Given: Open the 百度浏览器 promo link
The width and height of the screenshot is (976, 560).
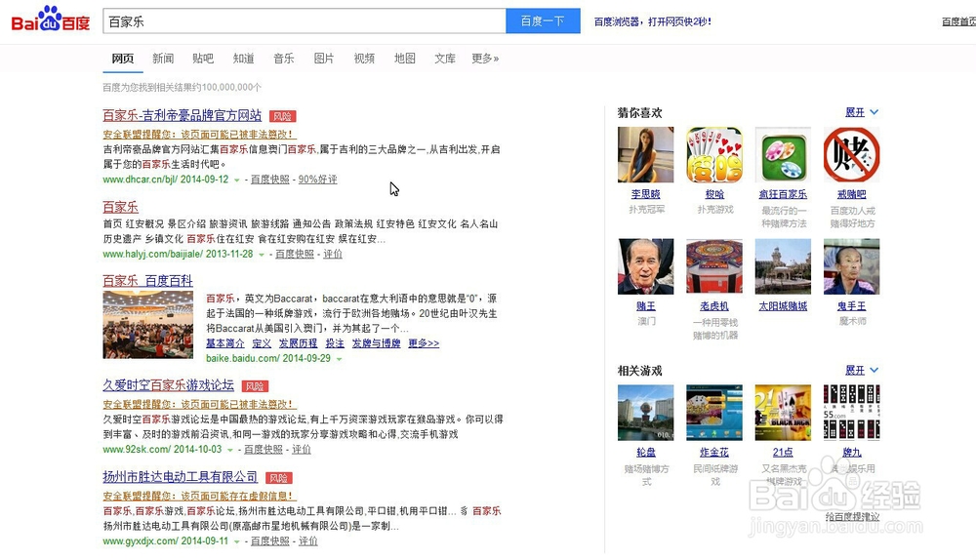Looking at the screenshot, I should click(x=652, y=21).
